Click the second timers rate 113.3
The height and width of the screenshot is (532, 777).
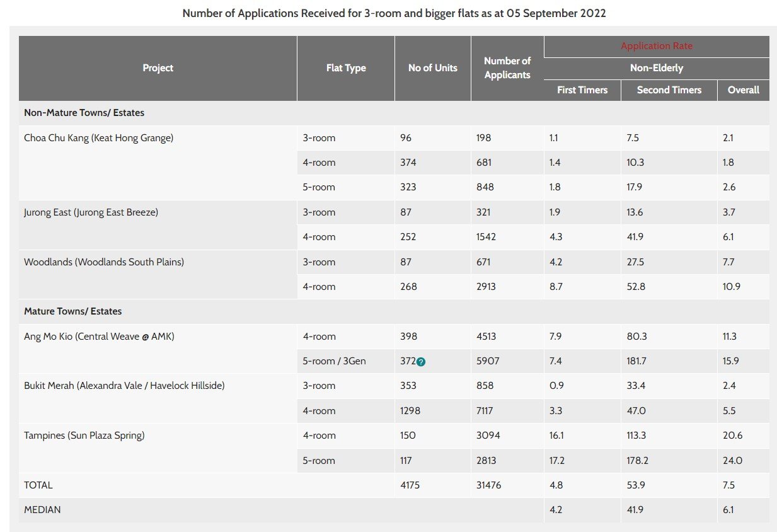tap(636, 436)
